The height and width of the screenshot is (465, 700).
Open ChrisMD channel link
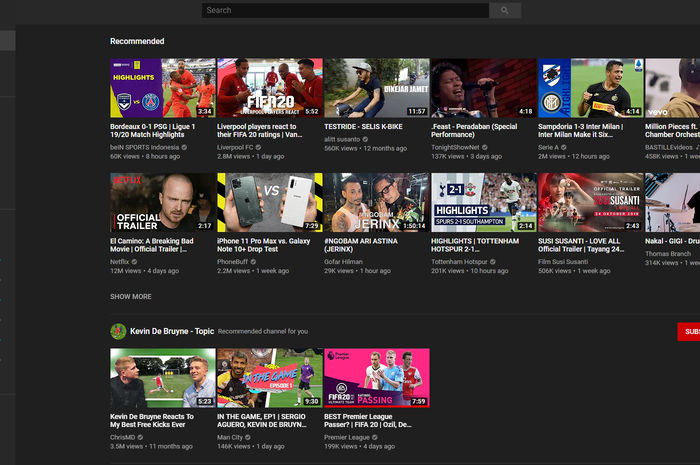click(x=123, y=437)
